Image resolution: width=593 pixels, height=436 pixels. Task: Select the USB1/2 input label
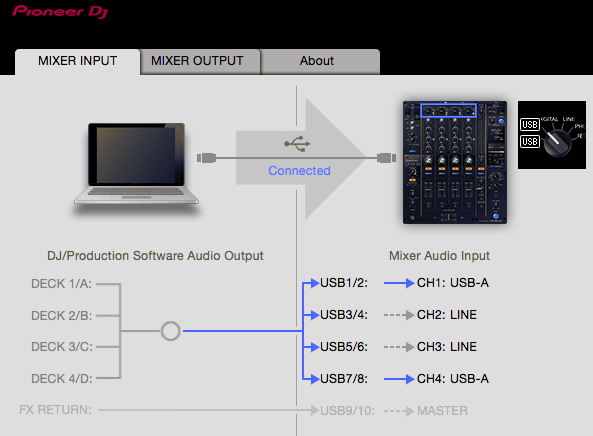pos(344,283)
